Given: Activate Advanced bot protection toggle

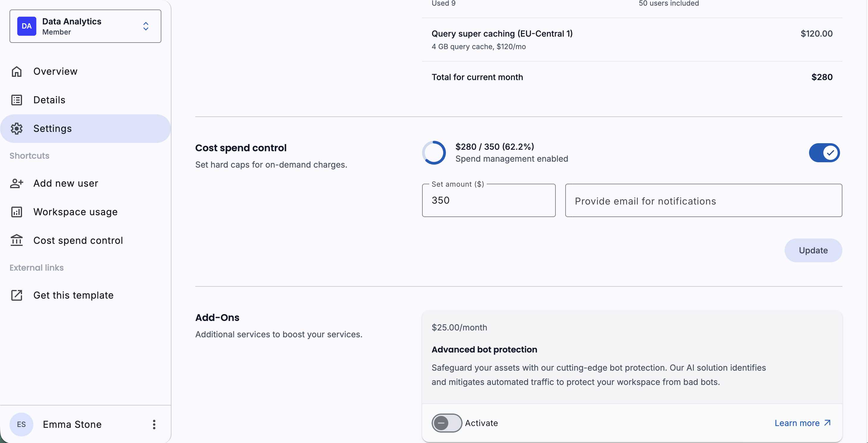Looking at the screenshot, I should point(447,423).
